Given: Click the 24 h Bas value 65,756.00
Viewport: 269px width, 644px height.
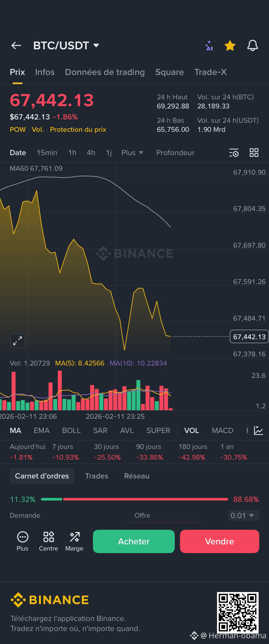Looking at the screenshot, I should (173, 130).
